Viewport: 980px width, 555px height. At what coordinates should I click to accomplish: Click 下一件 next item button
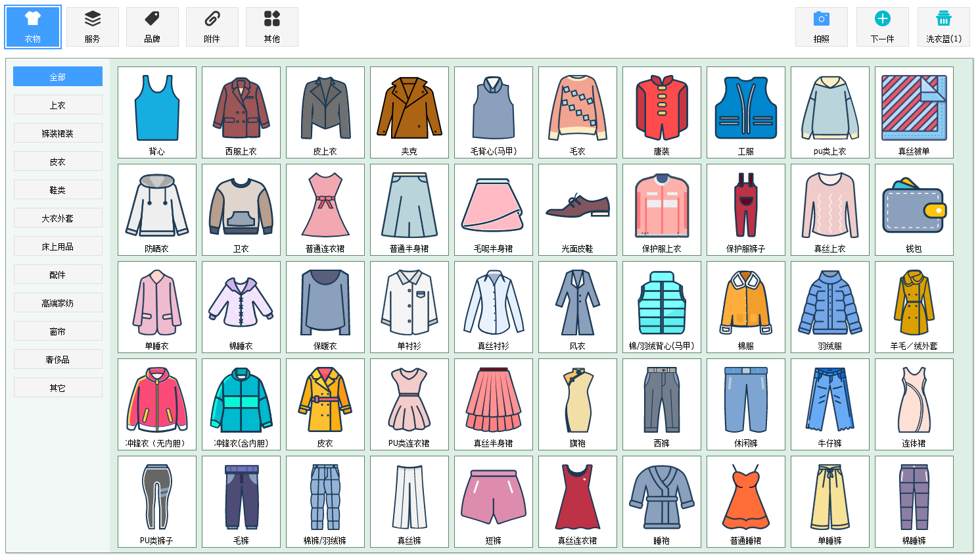pyautogui.click(x=882, y=27)
